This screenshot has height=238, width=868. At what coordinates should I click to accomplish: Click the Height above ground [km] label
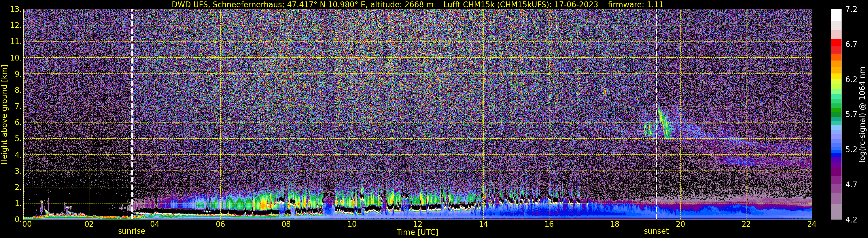[x=4, y=114]
